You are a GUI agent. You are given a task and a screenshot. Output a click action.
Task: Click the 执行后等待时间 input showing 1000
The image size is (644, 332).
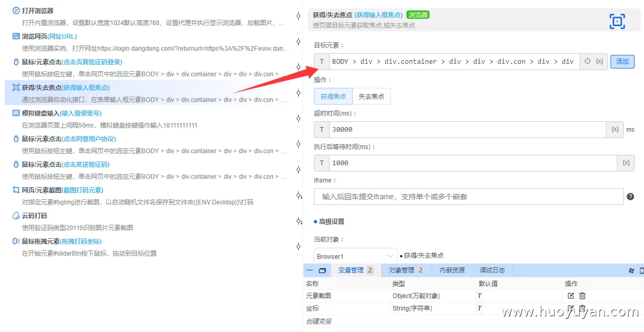pyautogui.click(x=473, y=163)
